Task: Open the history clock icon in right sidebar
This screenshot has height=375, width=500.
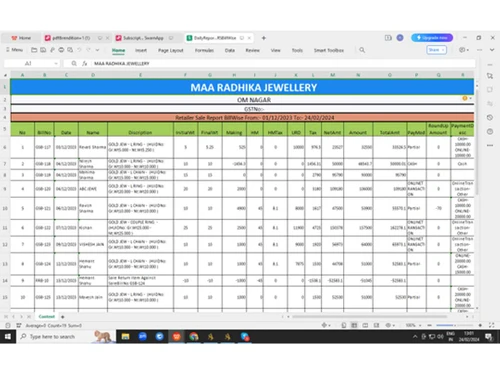Action: click(x=490, y=117)
